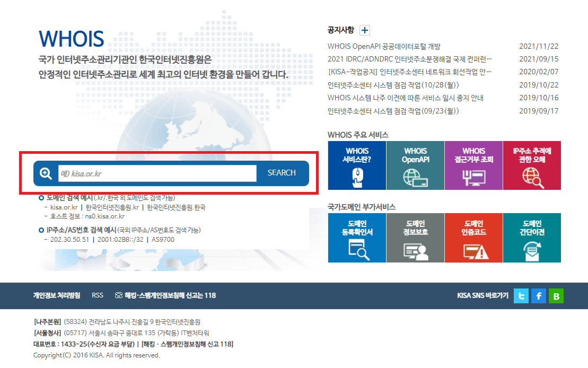This screenshot has height=368, width=588.
Task: Click the date 2020/02/07
Action: pyautogui.click(x=539, y=72)
